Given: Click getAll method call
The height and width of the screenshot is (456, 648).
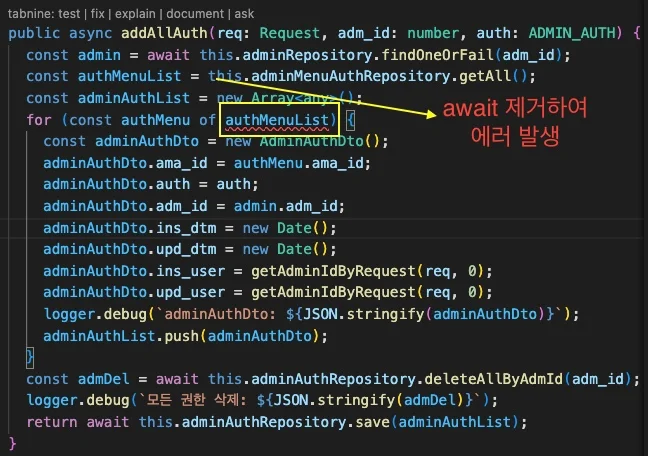Looking at the screenshot, I should click(485, 76).
